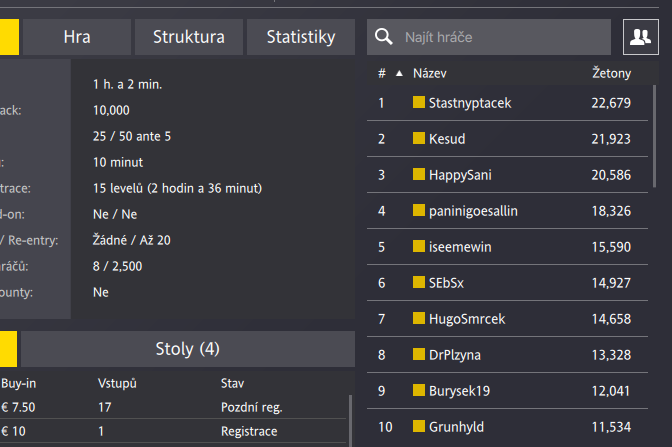This screenshot has width=672, height=447.
Task: Click yellow marker next to HappySani
Action: click(x=419, y=175)
